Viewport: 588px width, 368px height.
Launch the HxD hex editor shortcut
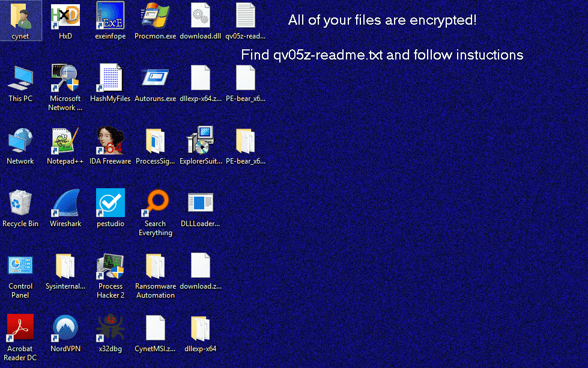pos(65,16)
